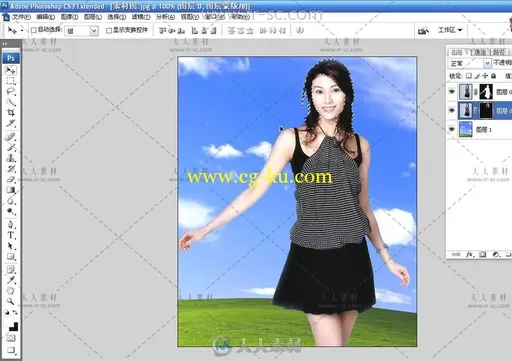512x361 pixels.
Task: Select the Magic Wand tool
Action: pos(11,102)
